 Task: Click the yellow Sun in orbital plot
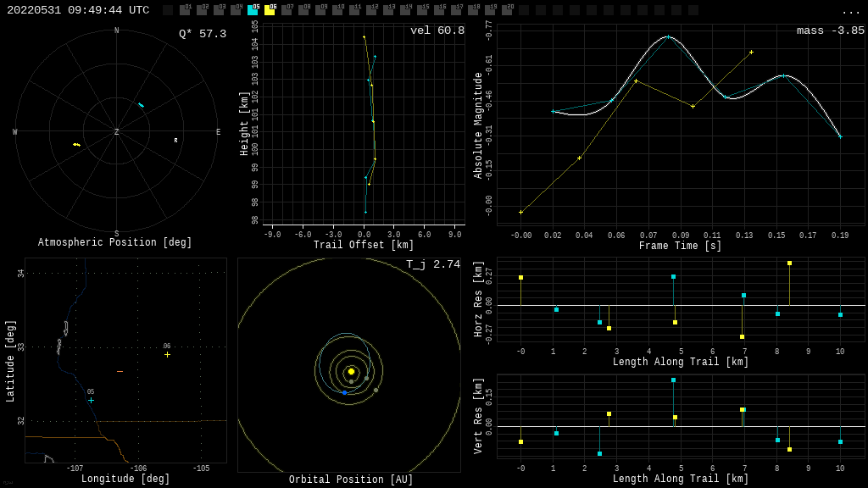(351, 371)
